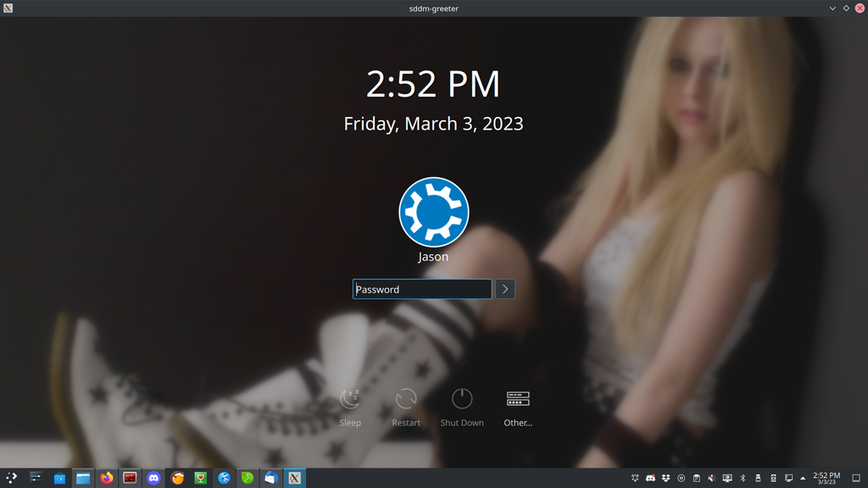Open Firefox from the taskbar
Screen dimensions: 868x488
(x=106, y=478)
